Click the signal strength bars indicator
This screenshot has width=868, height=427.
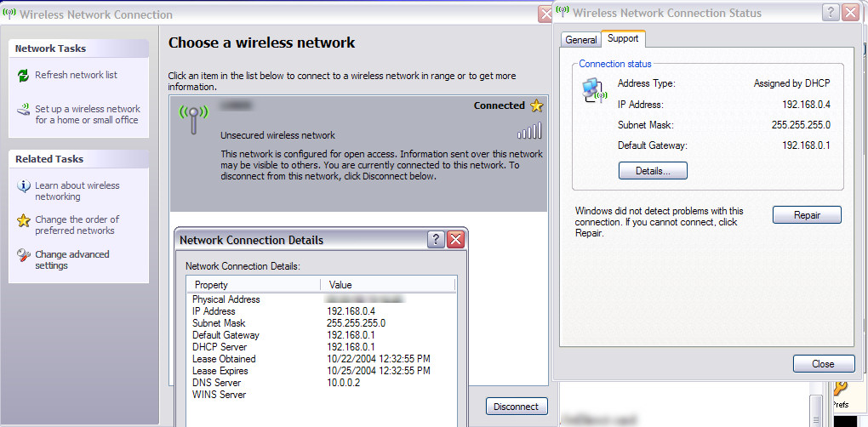[x=529, y=130]
